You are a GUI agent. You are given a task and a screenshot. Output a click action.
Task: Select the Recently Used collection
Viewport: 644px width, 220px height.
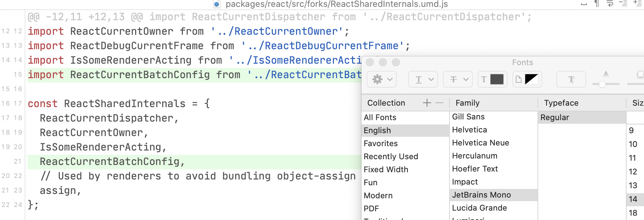click(405, 156)
